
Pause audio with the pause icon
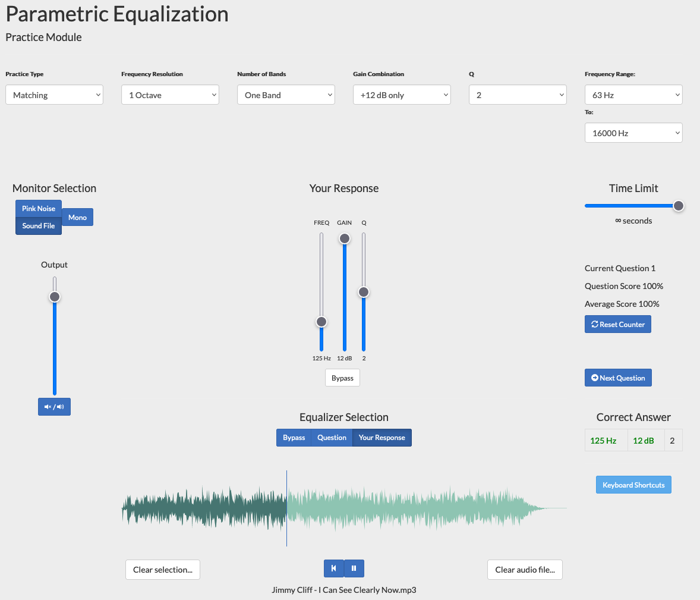coord(354,568)
